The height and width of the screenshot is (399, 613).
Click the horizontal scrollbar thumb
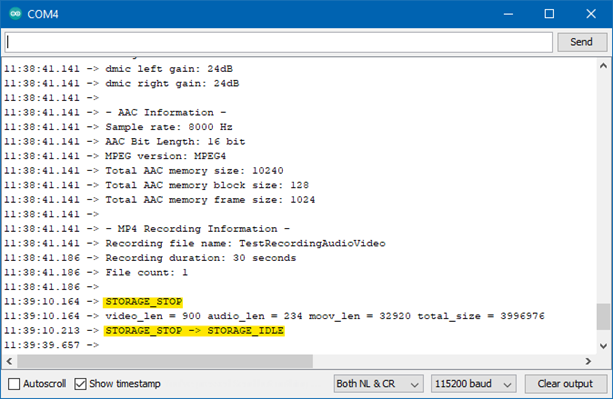pos(165,361)
